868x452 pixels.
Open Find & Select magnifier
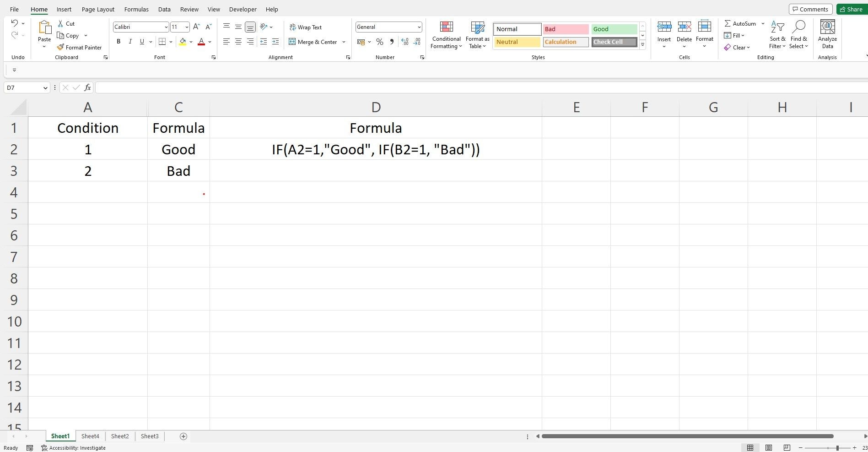coord(799,27)
